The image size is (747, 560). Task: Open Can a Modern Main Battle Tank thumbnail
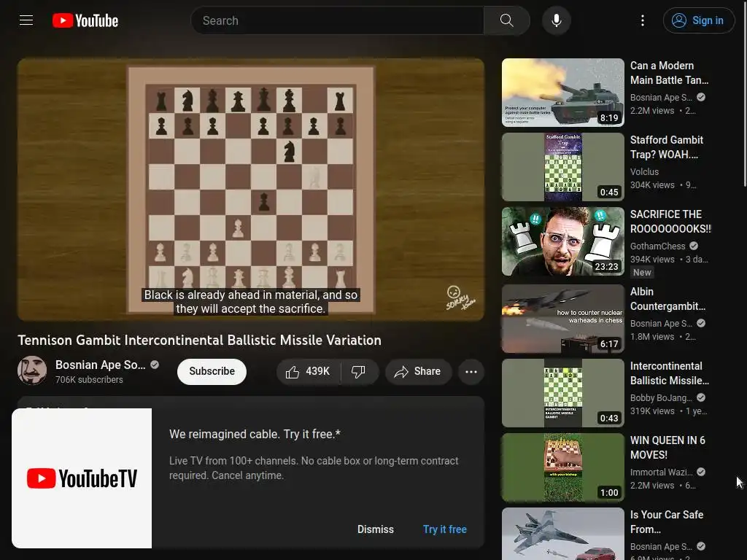click(x=562, y=93)
